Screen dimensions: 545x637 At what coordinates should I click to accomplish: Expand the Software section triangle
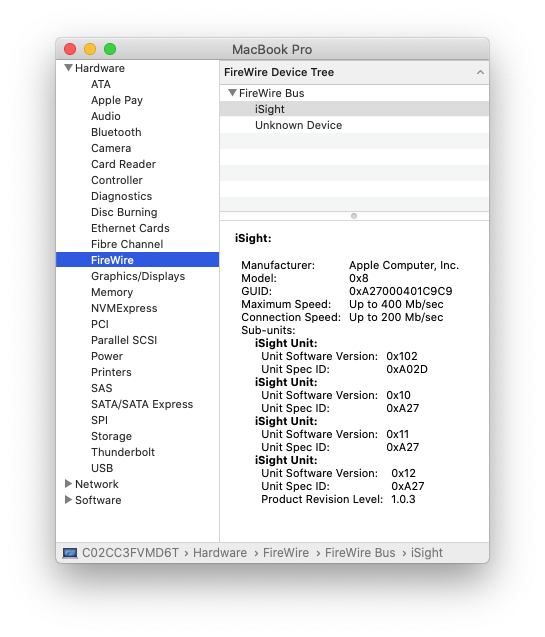click(68, 500)
